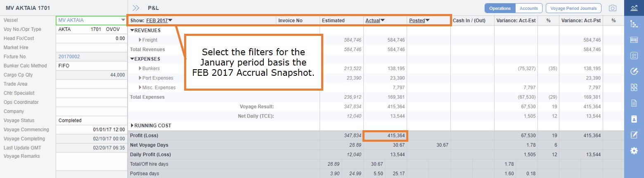Screen dimensions: 644x178
Task: Open the contact book icon in sidebar
Action: click(x=634, y=119)
